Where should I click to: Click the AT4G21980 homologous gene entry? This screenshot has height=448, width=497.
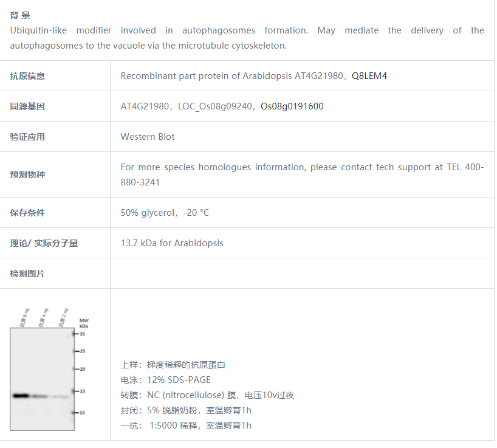(x=146, y=106)
